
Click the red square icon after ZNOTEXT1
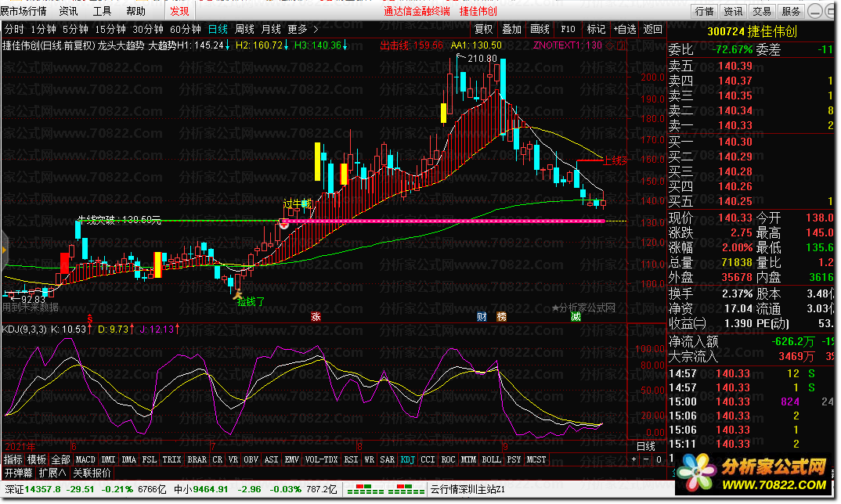[621, 45]
